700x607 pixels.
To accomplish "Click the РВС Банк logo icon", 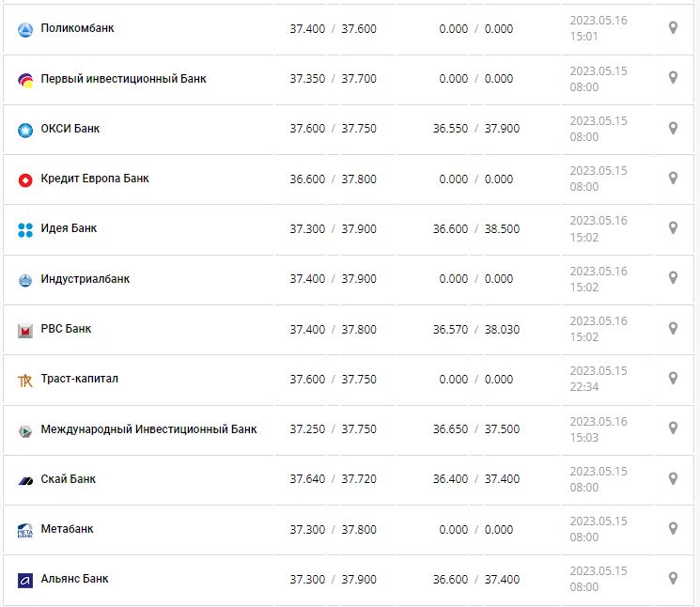I will (x=25, y=330).
